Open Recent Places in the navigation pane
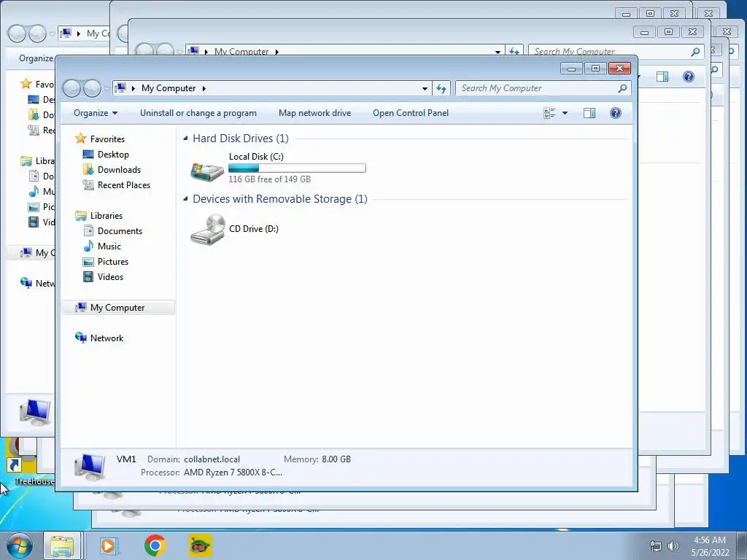Image resolution: width=747 pixels, height=560 pixels. pyautogui.click(x=124, y=184)
